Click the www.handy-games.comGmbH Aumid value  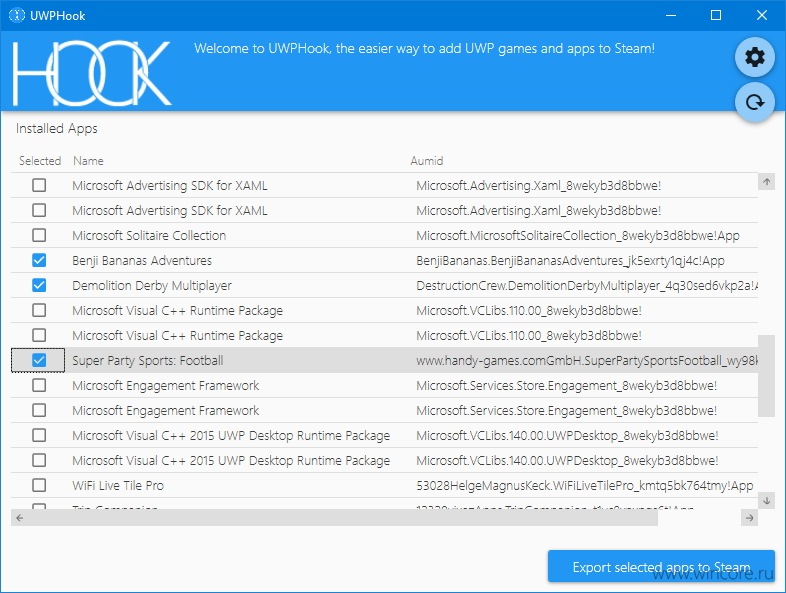587,360
